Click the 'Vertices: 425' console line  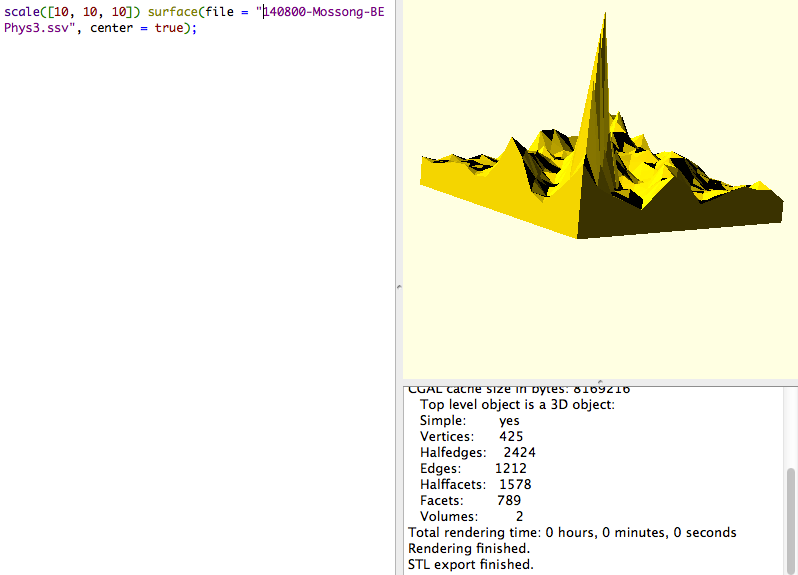[x=471, y=437]
